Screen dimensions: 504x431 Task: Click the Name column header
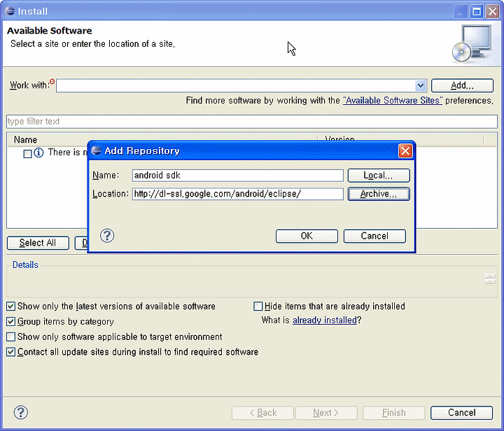coord(25,140)
